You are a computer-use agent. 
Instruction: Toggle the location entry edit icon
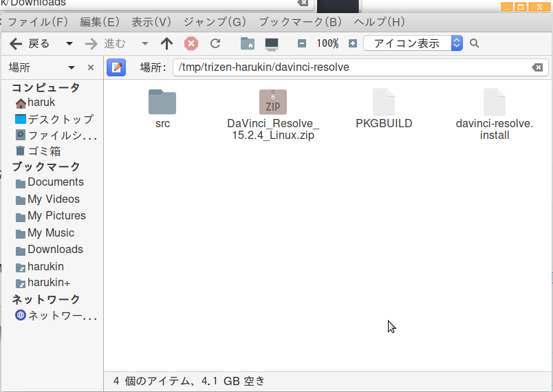(116, 67)
